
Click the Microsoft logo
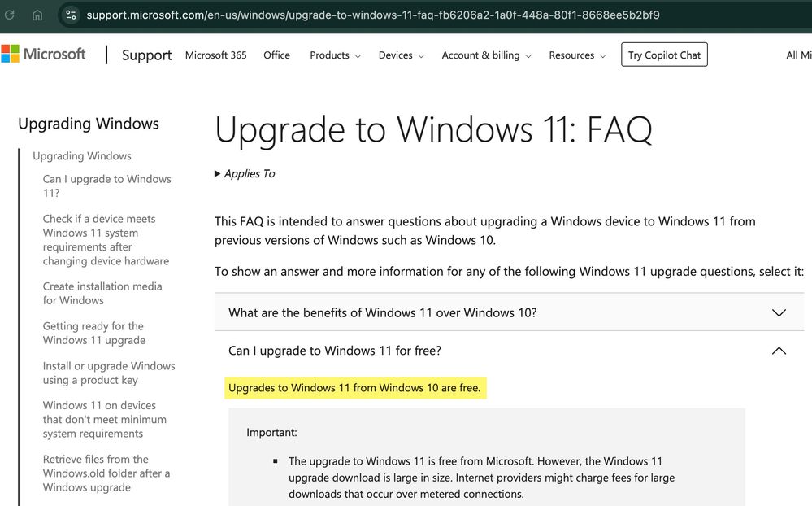tap(43, 54)
